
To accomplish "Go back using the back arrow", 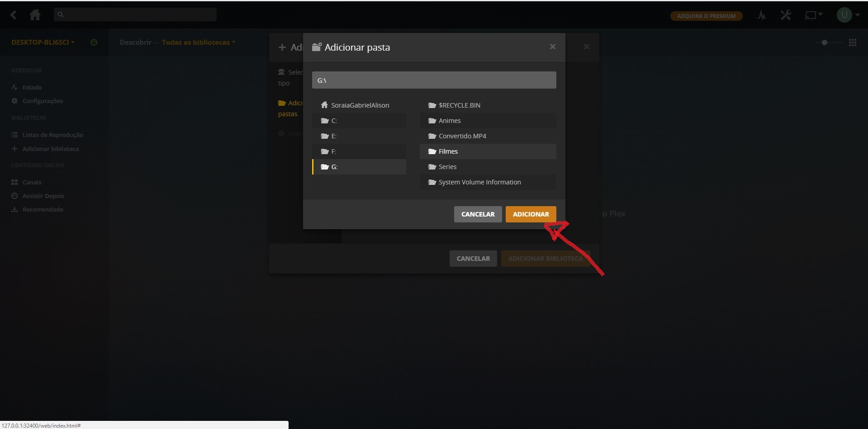I will (x=14, y=15).
